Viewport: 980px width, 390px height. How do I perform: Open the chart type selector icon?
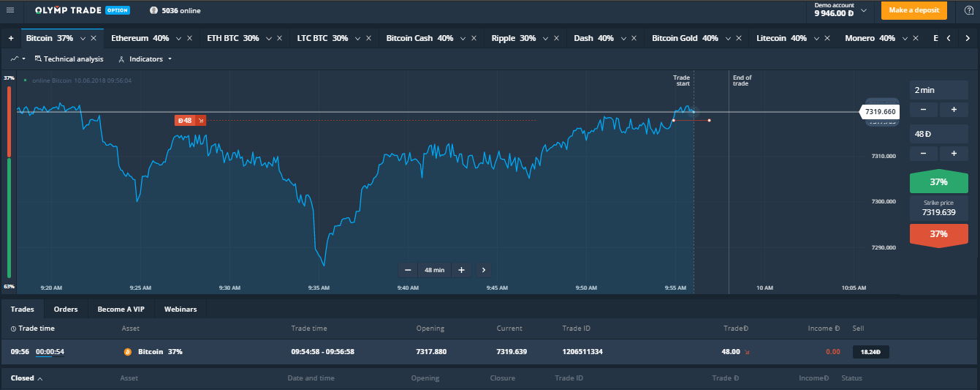coord(18,59)
